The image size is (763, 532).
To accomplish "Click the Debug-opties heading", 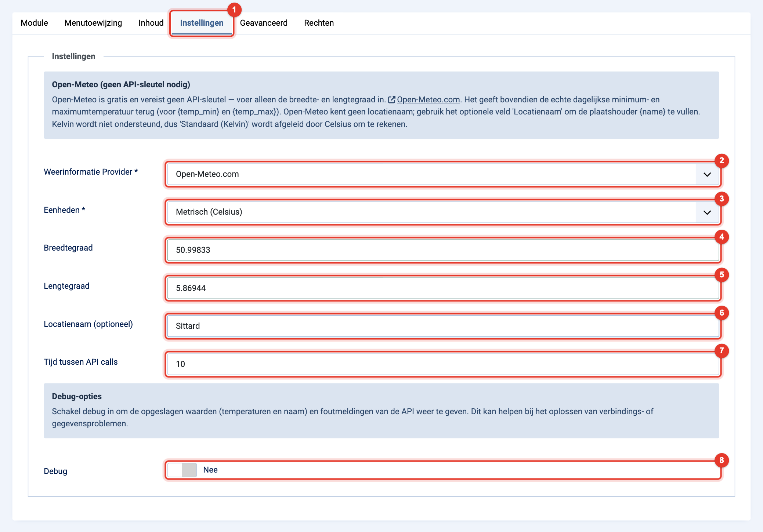I will (77, 396).
